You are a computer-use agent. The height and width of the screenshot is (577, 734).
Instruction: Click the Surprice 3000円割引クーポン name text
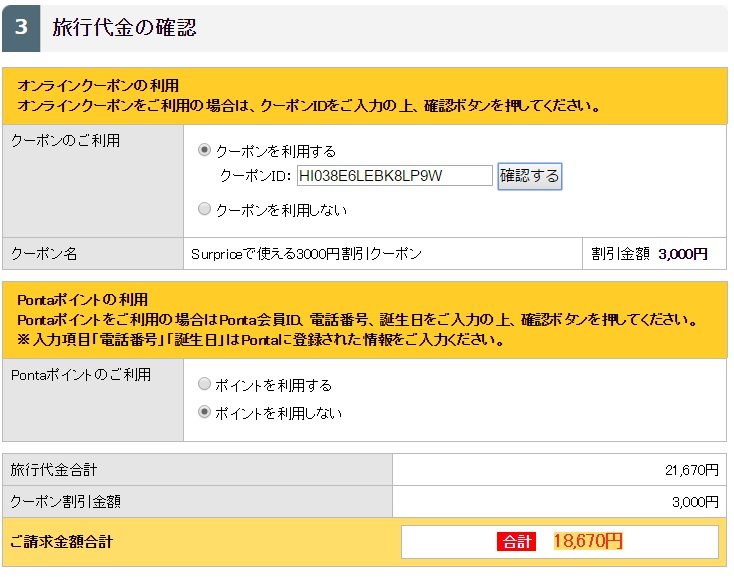(306, 254)
